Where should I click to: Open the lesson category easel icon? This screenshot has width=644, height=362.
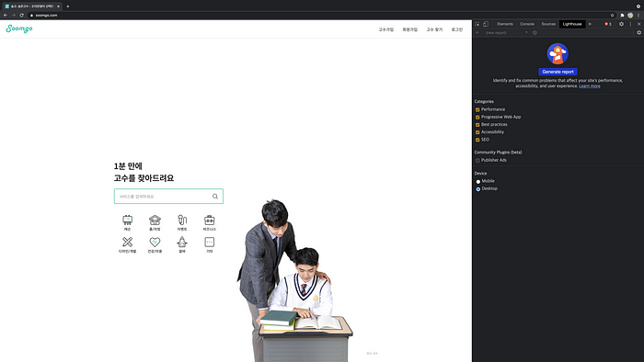(x=127, y=221)
